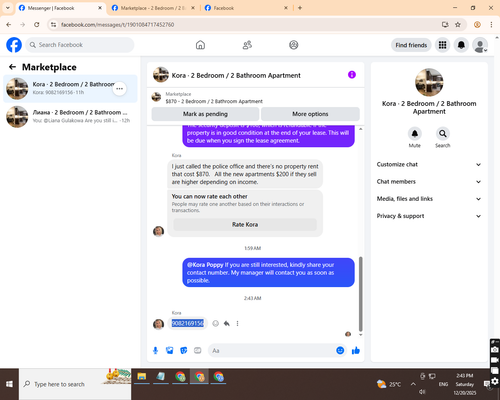Expand Customize chat section
The width and height of the screenshot is (500, 400).
[429, 164]
